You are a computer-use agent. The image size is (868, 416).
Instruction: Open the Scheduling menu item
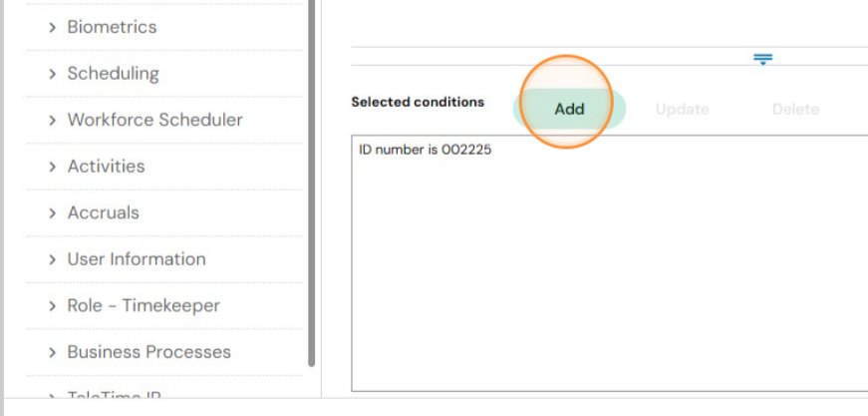coord(113,74)
